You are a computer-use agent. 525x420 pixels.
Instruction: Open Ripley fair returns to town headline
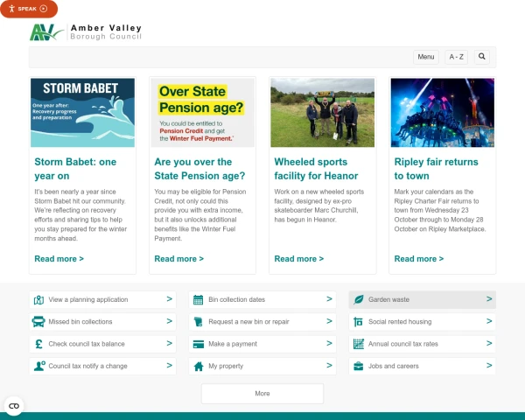436,169
